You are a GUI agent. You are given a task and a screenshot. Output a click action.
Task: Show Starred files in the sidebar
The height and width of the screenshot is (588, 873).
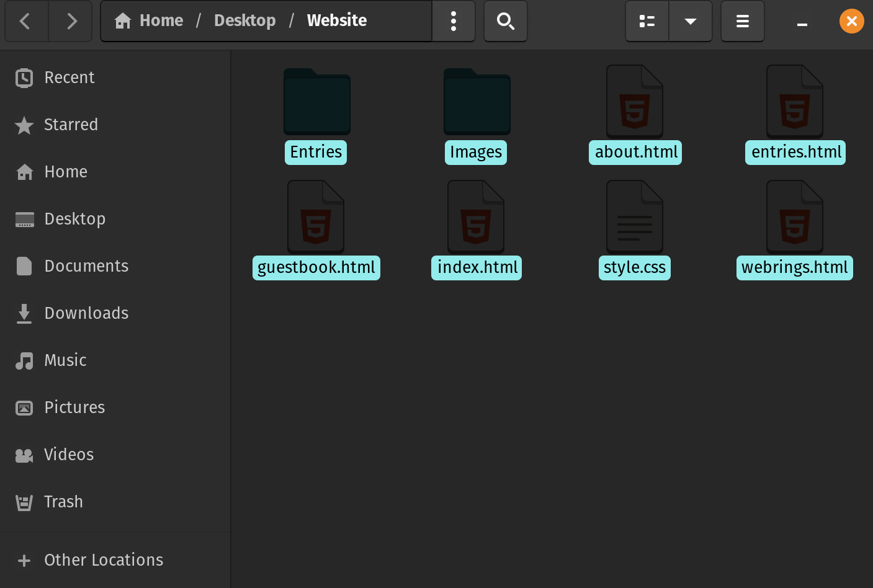coord(71,125)
